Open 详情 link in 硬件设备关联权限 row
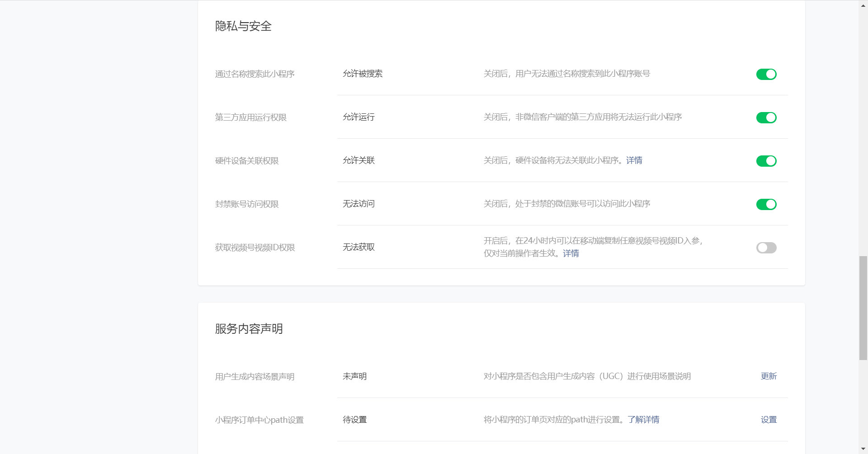868x454 pixels. [x=634, y=160]
